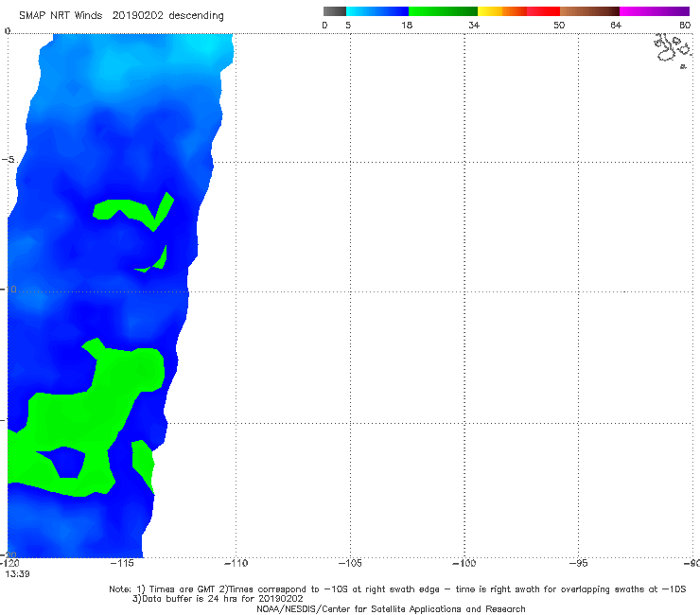Click the longitude label "-115"

122,563
